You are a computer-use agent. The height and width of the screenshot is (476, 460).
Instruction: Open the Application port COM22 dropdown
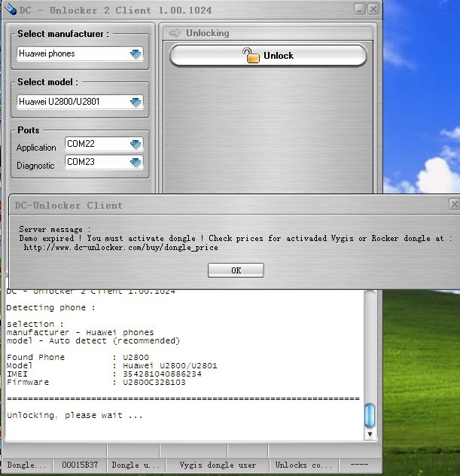(x=135, y=144)
